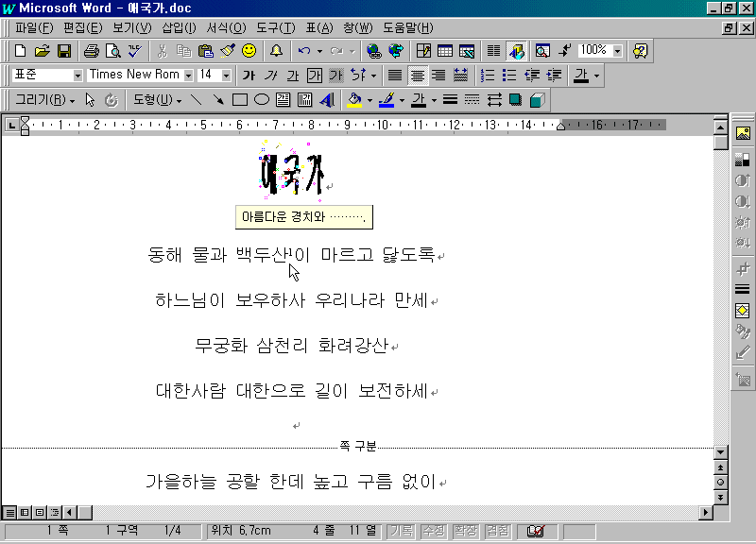Expand the character scaling dropdown arrow
756x544 pixels.
point(373,76)
